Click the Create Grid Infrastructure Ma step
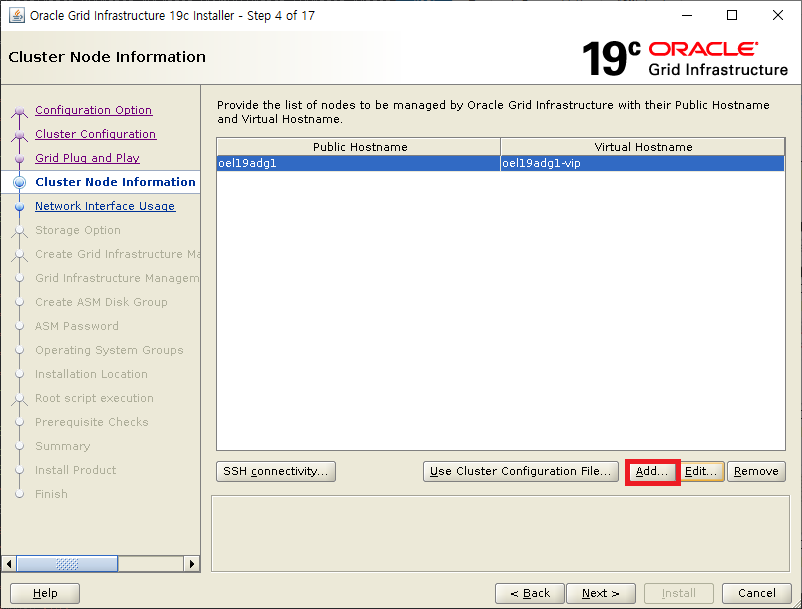 [x=117, y=254]
